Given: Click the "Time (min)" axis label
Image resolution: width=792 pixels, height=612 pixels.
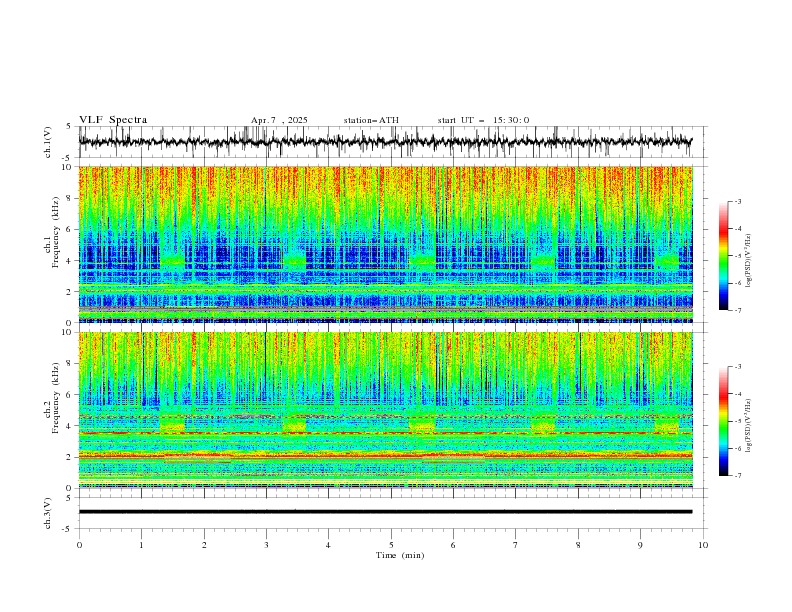Looking at the screenshot, I should (400, 555).
